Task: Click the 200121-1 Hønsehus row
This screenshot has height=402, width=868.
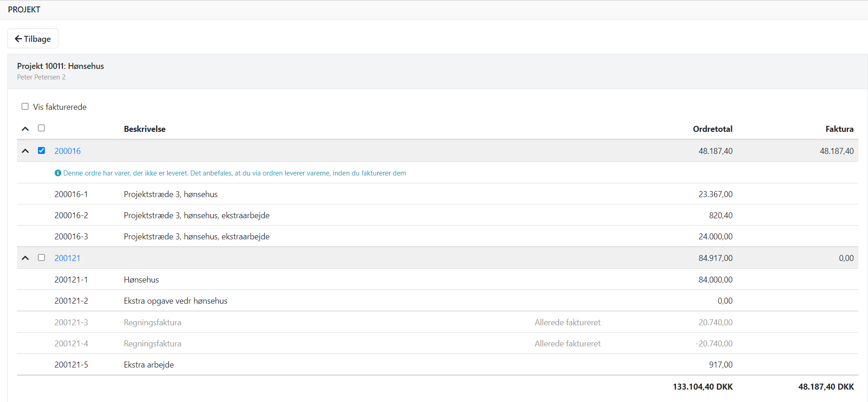Action: pyautogui.click(x=141, y=280)
